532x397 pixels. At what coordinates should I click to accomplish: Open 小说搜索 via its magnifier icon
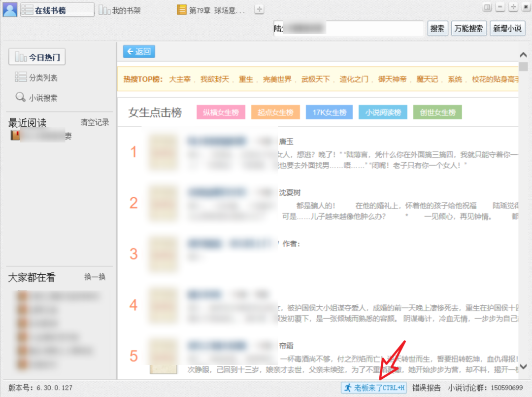click(20, 98)
